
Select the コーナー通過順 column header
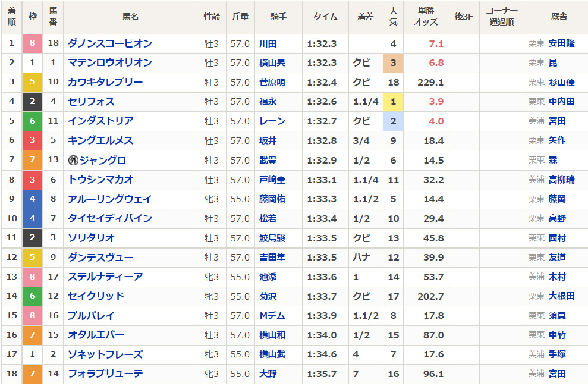pyautogui.click(x=502, y=17)
